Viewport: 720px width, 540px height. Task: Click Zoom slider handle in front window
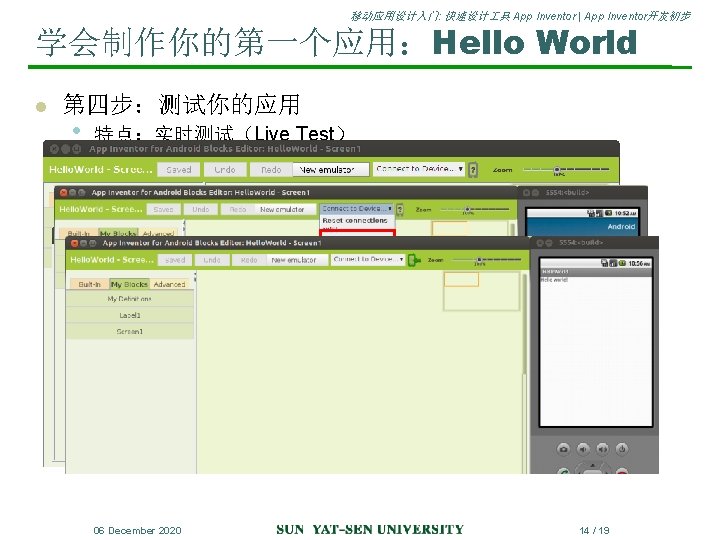tap(479, 260)
